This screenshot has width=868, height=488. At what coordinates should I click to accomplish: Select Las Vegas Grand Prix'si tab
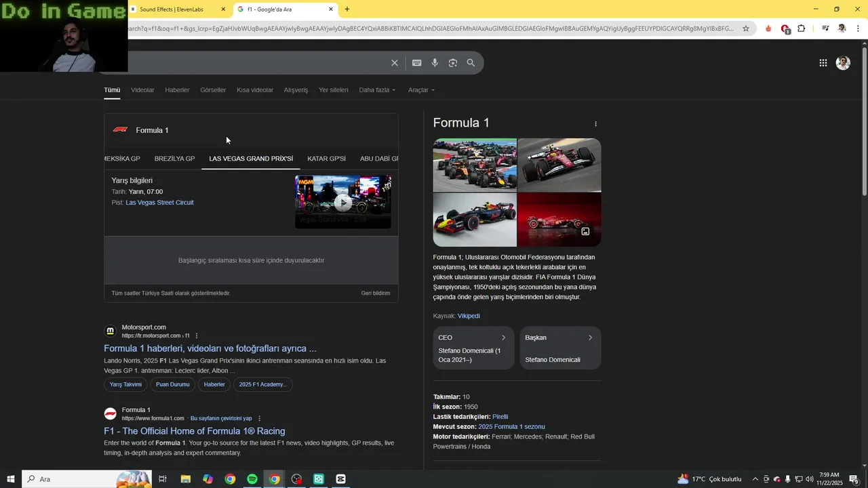[x=251, y=159]
